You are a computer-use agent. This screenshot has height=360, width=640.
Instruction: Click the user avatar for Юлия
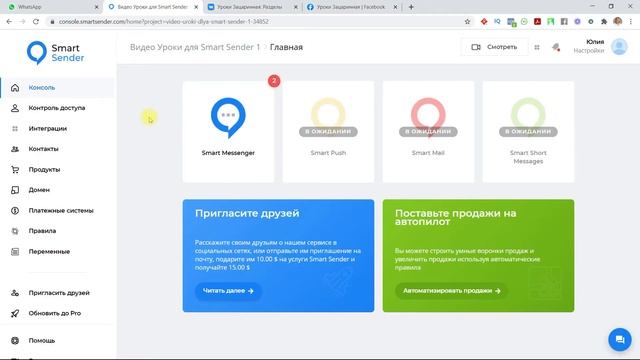(619, 47)
